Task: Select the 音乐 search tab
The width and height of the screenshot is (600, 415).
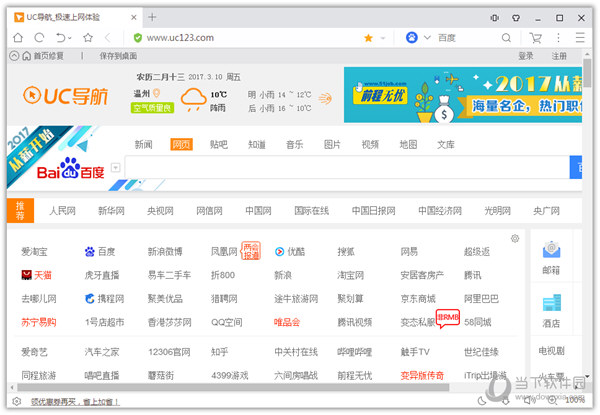Action: click(x=295, y=145)
